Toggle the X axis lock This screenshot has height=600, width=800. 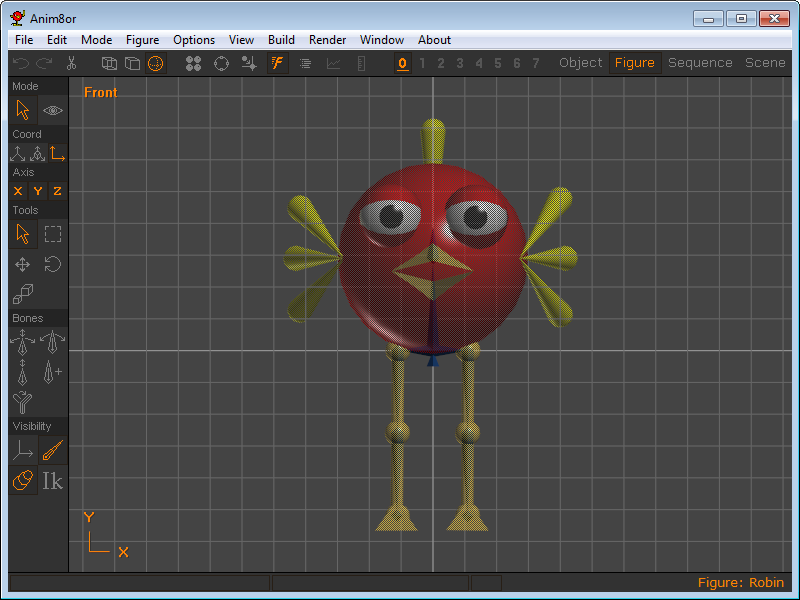[18, 191]
